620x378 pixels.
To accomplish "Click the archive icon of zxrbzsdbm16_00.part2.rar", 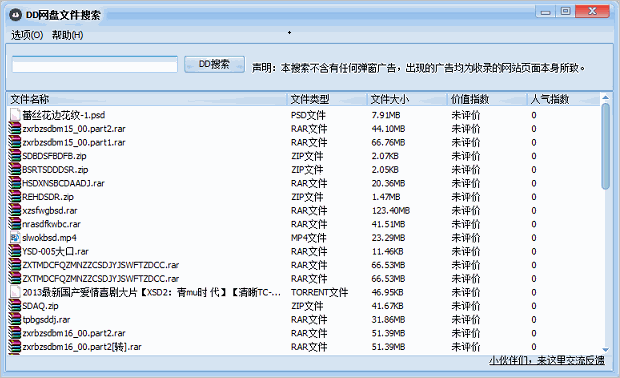I will point(15,333).
